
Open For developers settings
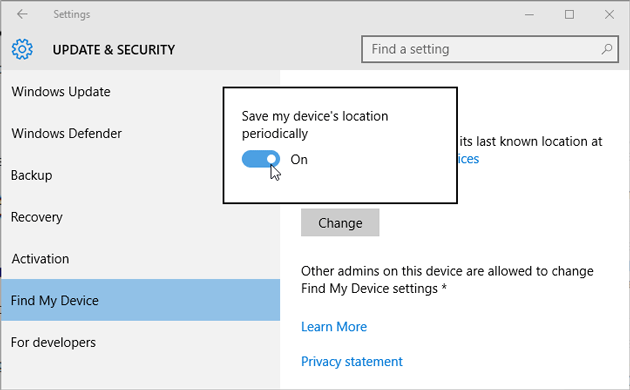[141, 342]
